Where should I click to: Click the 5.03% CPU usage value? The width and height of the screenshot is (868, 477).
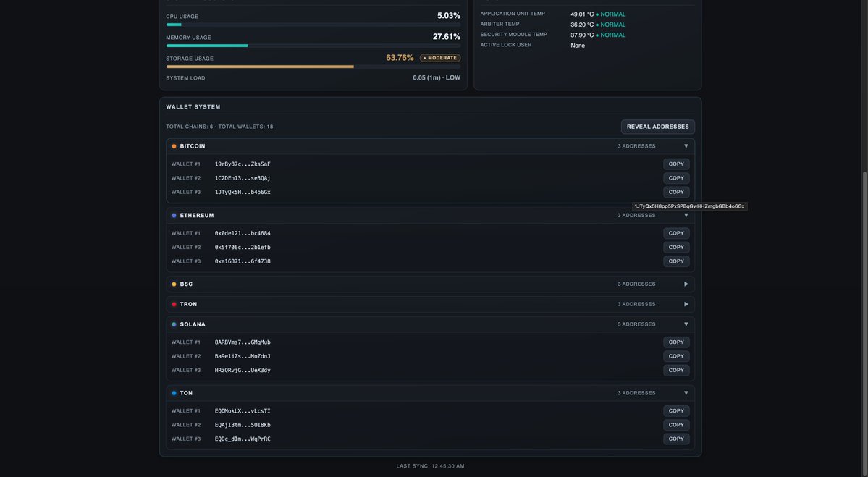tap(448, 15)
